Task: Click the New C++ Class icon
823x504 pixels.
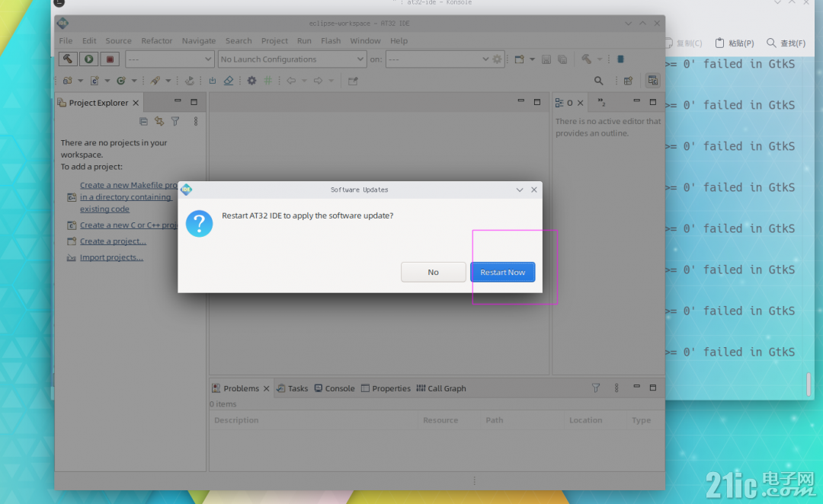Action: point(120,81)
